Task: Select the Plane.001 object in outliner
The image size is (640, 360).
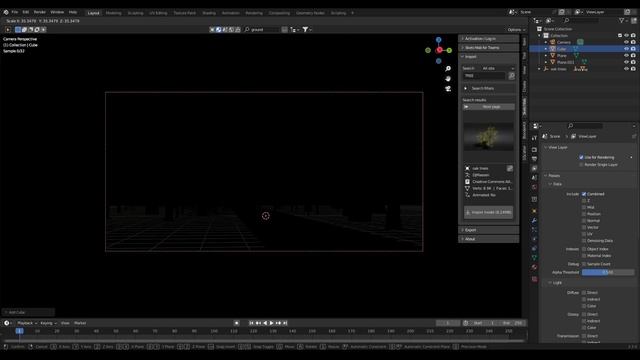Action: point(566,62)
